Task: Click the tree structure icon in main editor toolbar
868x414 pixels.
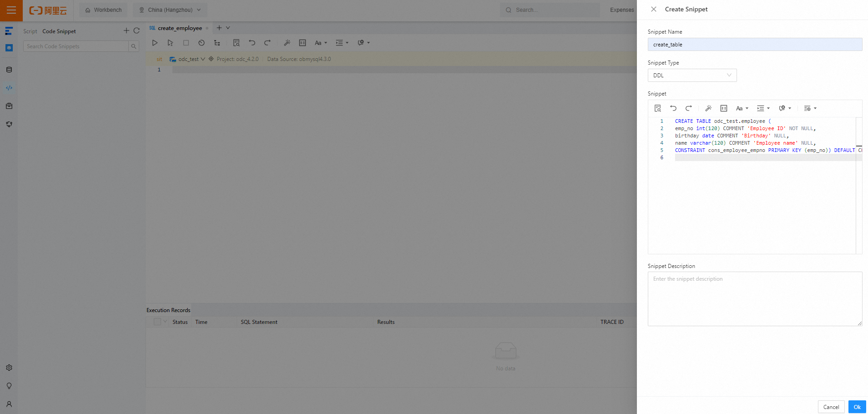Action: pos(217,43)
